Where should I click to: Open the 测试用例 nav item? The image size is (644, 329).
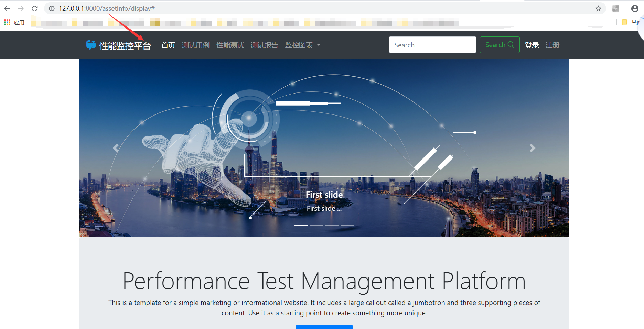[x=196, y=45]
